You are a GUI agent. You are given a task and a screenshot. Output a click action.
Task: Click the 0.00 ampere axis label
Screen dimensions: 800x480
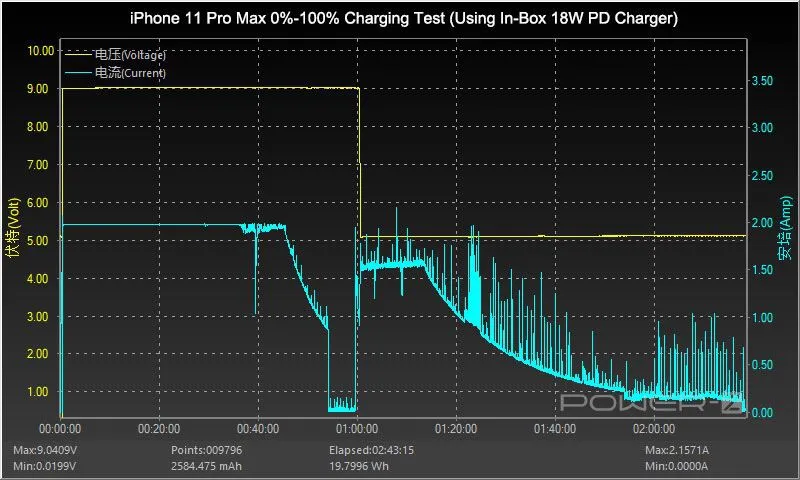click(x=762, y=412)
